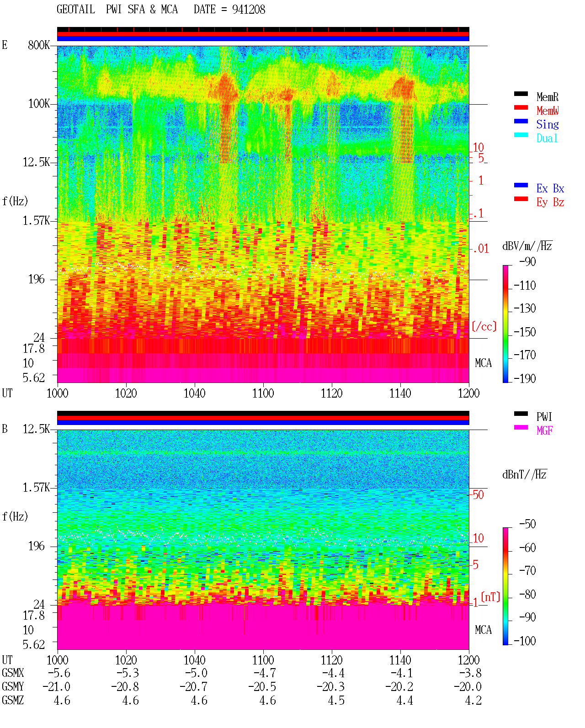
Task: Select the title text 'GEOTAIL PWI SFA & MCA'
Action: pos(117,10)
